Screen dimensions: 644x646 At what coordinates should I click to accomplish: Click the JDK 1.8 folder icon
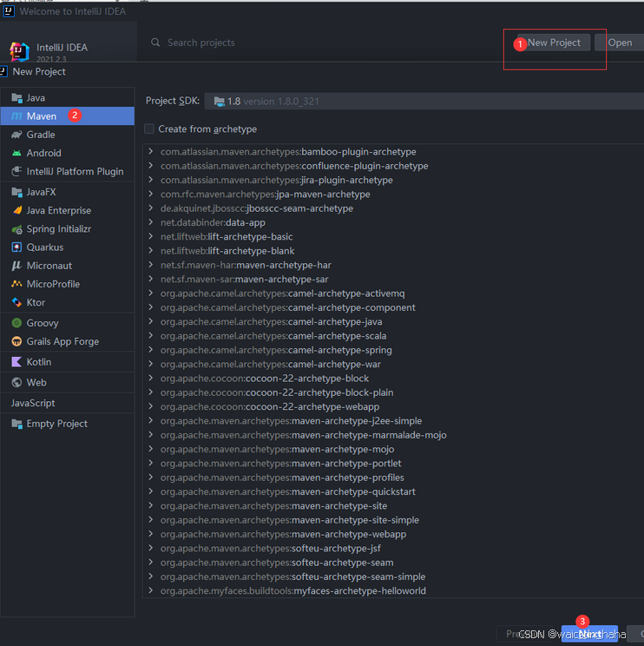point(220,102)
